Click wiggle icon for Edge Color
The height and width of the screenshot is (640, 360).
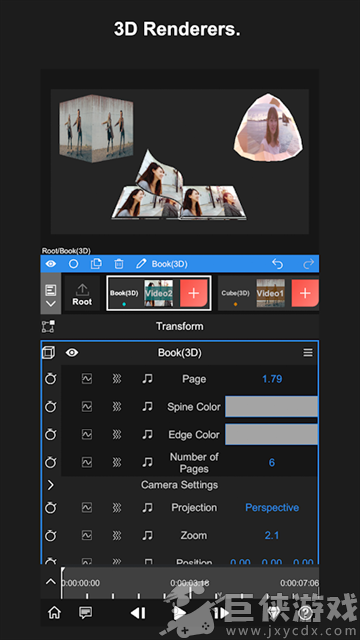coord(117,435)
